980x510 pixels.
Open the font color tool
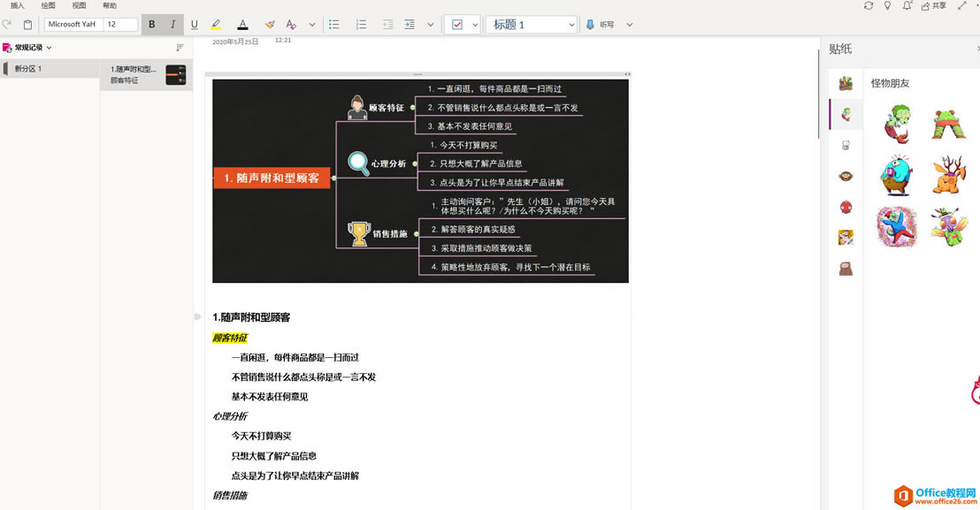[242, 24]
